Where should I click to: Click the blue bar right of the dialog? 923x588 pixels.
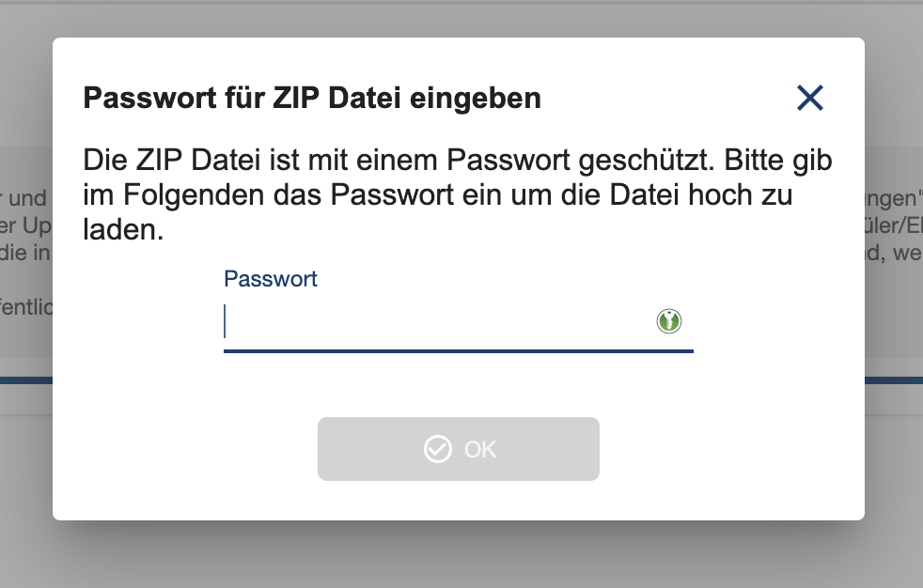(894, 380)
